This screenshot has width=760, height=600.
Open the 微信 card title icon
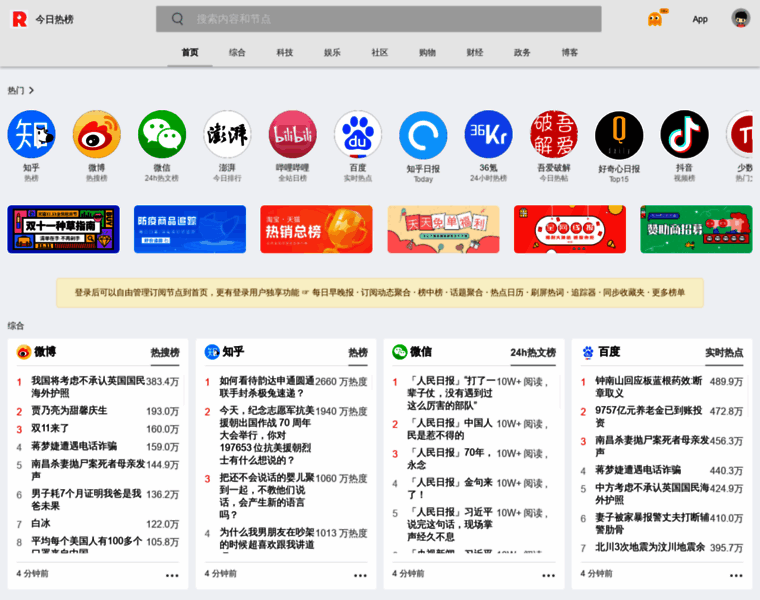tap(400, 352)
